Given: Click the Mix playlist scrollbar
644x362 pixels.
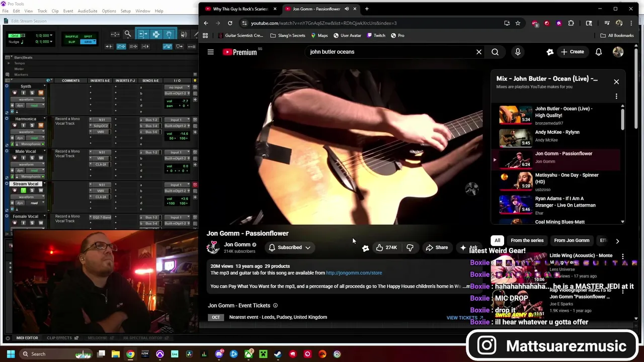Looking at the screenshot, I should click(x=622, y=119).
